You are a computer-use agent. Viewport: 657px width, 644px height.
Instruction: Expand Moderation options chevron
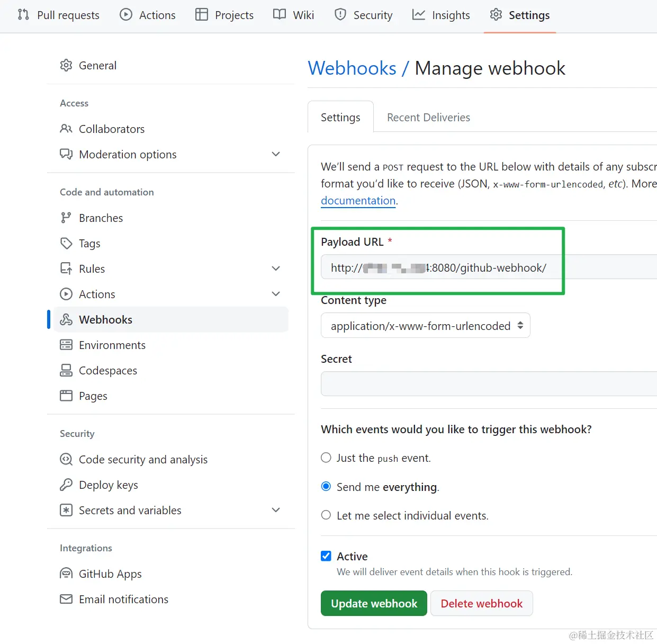tap(276, 154)
